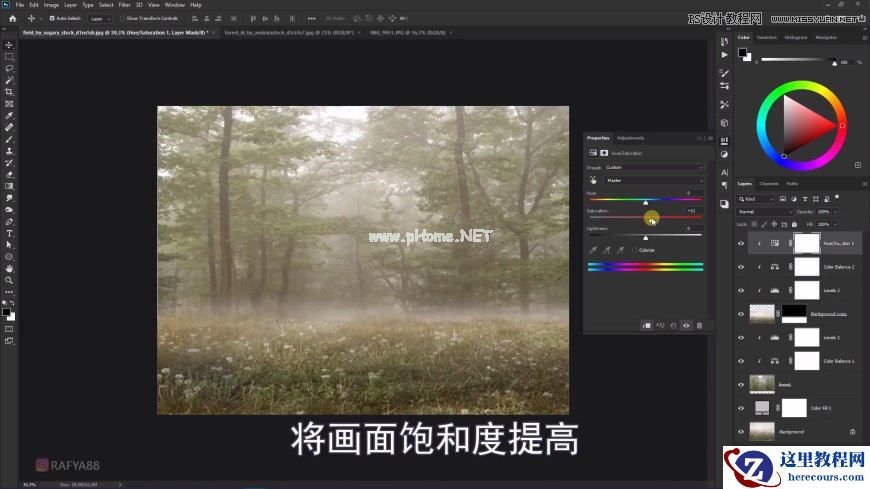Hide the bottom Background layer

click(x=741, y=432)
